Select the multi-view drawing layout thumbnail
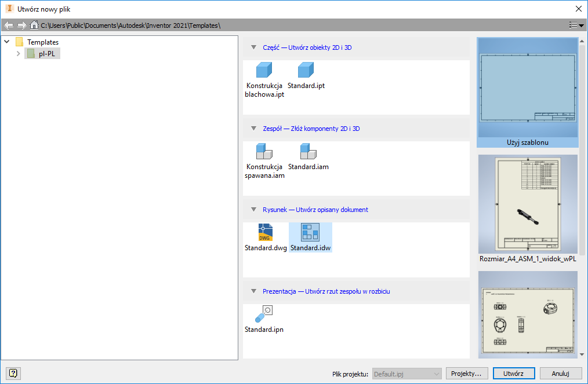 [528, 314]
